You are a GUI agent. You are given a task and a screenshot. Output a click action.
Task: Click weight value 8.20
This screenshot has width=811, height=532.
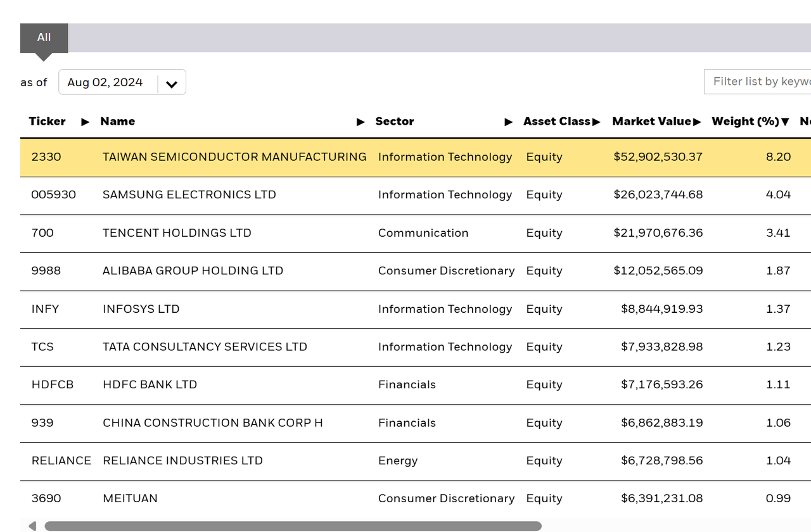tap(778, 156)
